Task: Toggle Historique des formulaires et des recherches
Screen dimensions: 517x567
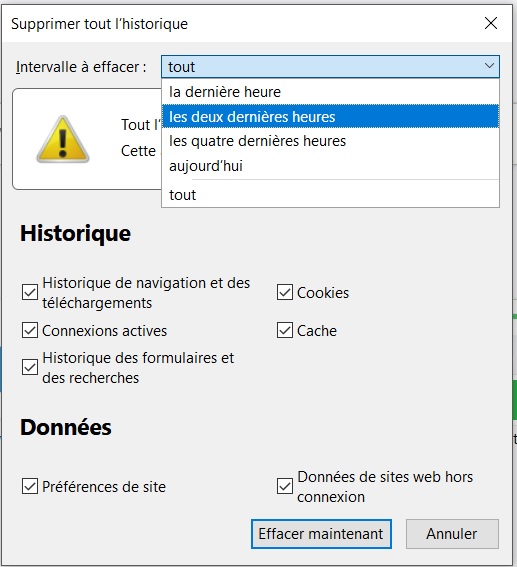Action: tap(30, 367)
